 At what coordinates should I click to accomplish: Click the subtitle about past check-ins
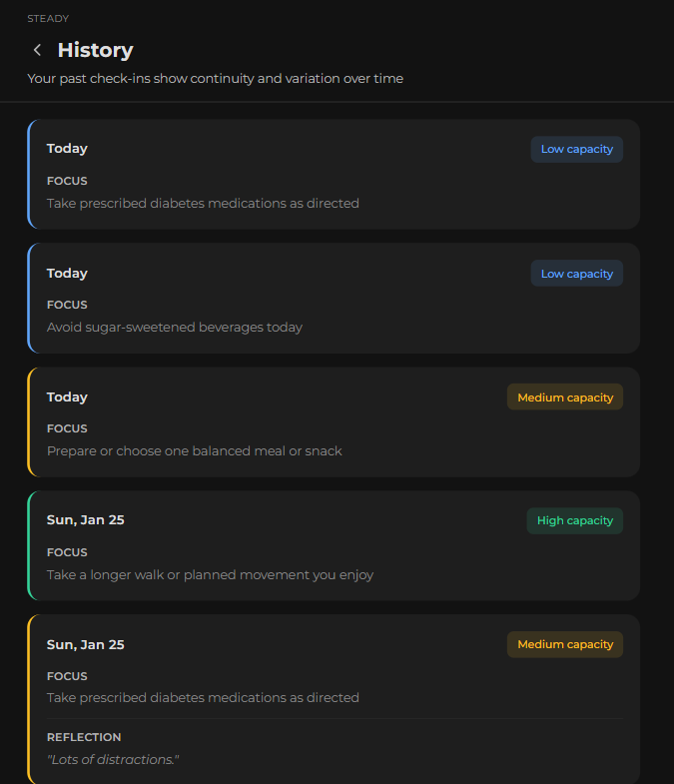click(215, 78)
